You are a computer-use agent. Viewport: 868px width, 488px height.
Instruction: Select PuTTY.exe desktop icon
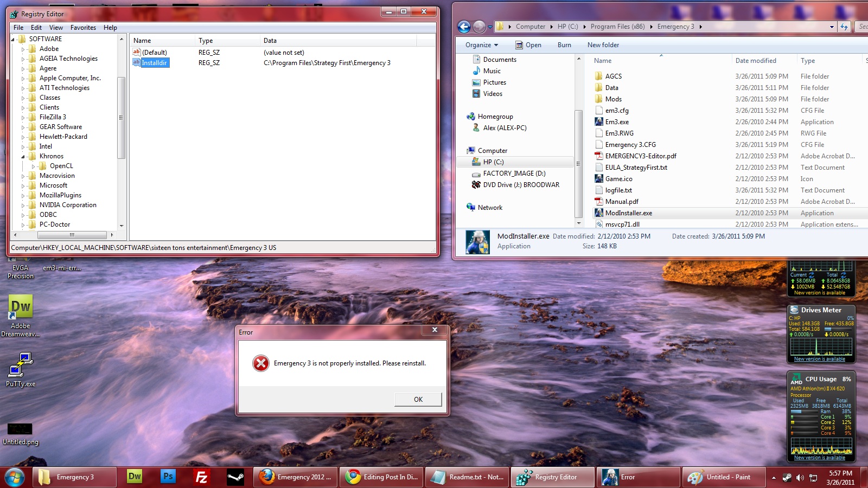(x=21, y=369)
